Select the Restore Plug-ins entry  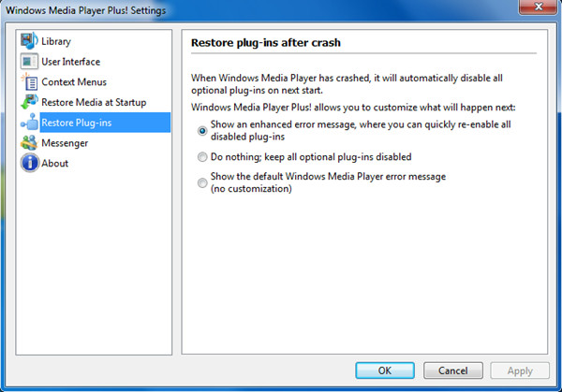click(105, 123)
